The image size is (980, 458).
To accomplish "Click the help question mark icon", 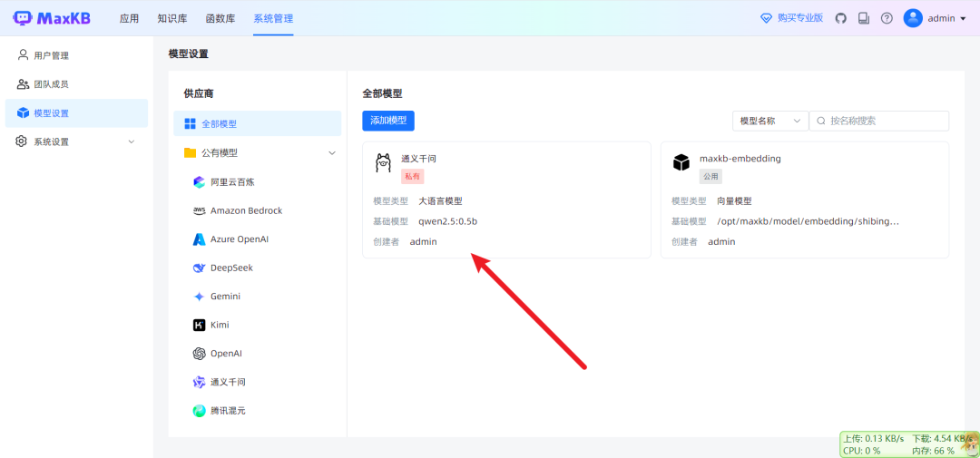I will pos(887,18).
